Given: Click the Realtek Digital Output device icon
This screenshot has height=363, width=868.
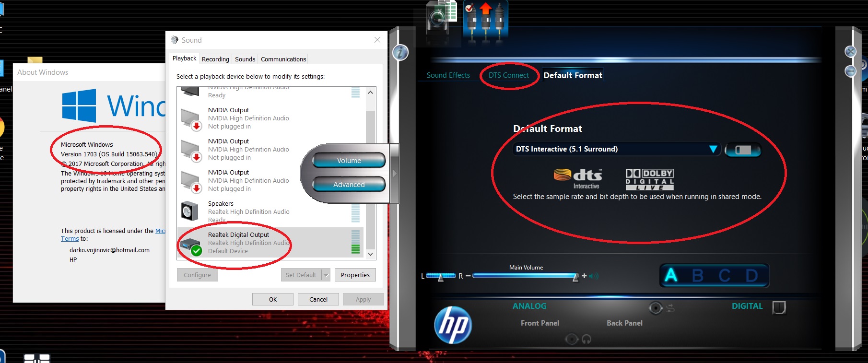Looking at the screenshot, I should [191, 246].
